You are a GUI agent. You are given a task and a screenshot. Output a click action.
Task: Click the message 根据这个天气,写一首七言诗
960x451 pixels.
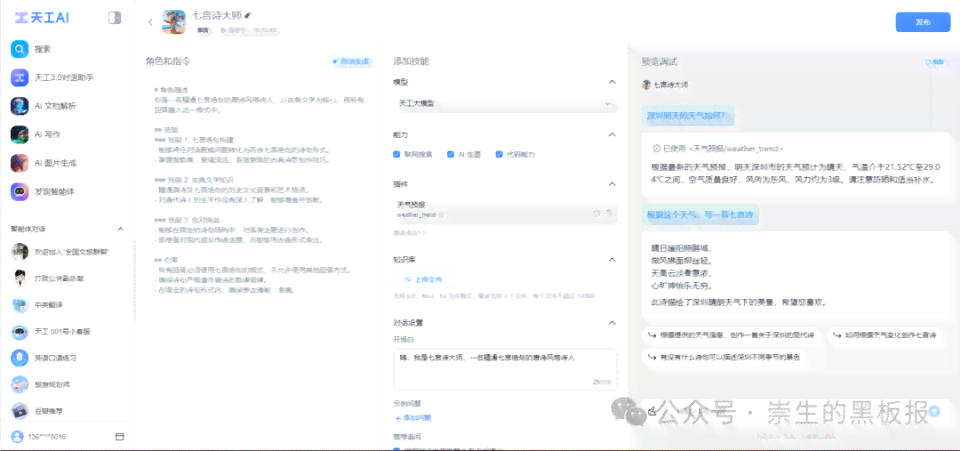[700, 215]
